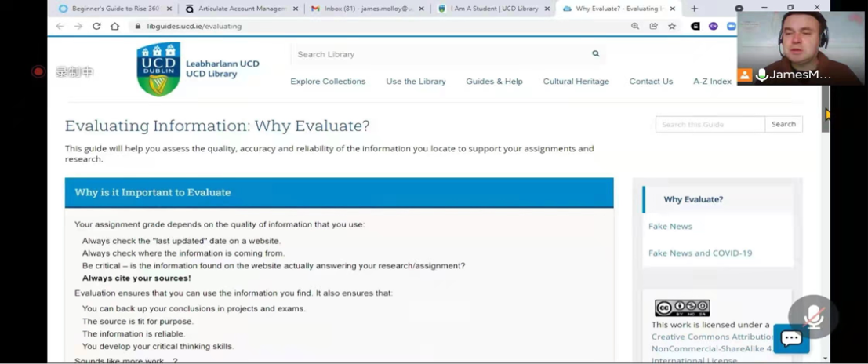Expand the Guides & Help menu
Image resolution: width=868 pixels, height=364 pixels.
point(494,82)
